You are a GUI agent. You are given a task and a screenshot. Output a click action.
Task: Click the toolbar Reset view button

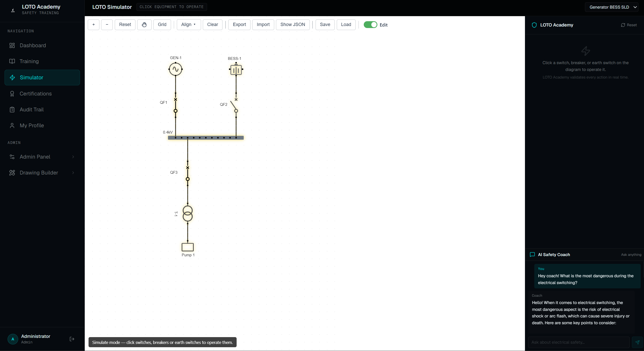(125, 24)
